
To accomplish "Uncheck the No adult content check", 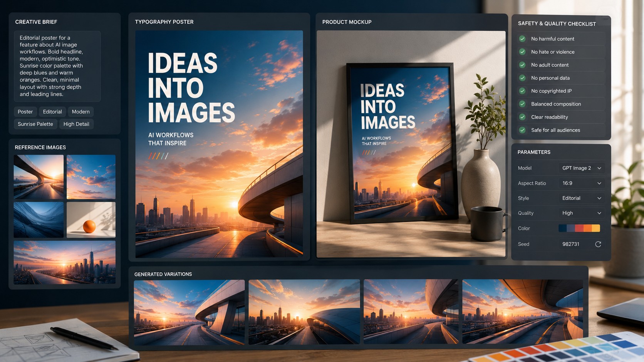I will [522, 65].
